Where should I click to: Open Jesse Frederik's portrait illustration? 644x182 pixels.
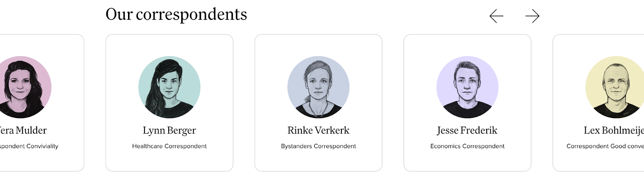467,87
